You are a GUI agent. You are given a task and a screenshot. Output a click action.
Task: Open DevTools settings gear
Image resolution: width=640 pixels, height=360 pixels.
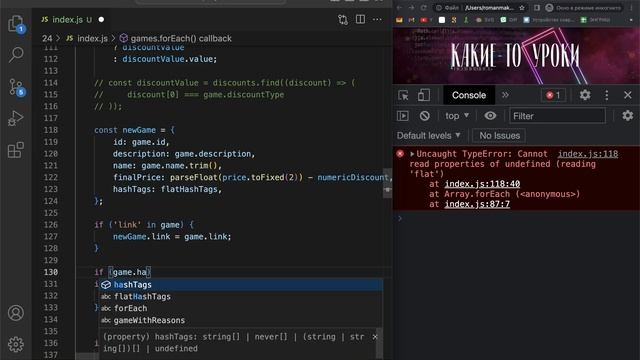585,95
